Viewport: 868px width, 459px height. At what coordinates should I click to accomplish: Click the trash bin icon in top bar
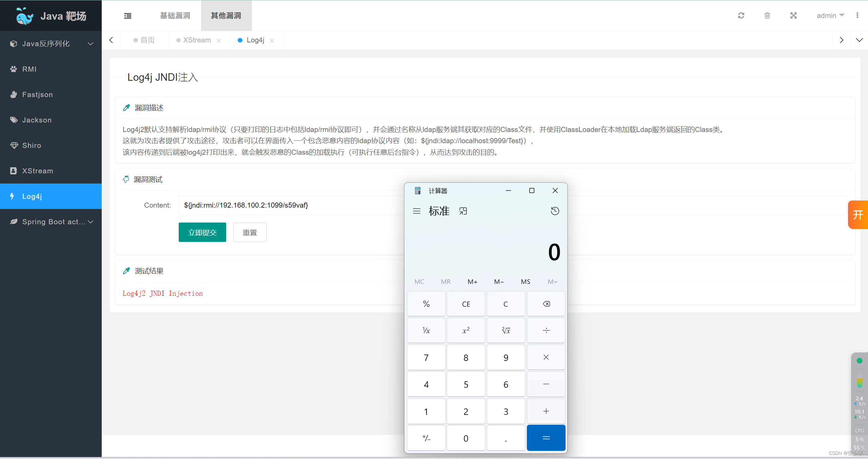click(x=767, y=16)
